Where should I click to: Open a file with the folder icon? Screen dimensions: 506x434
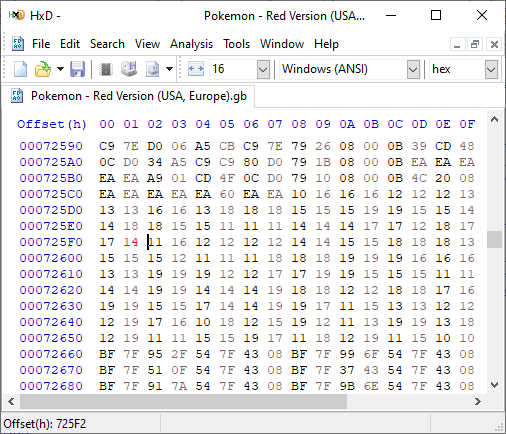[x=43, y=69]
